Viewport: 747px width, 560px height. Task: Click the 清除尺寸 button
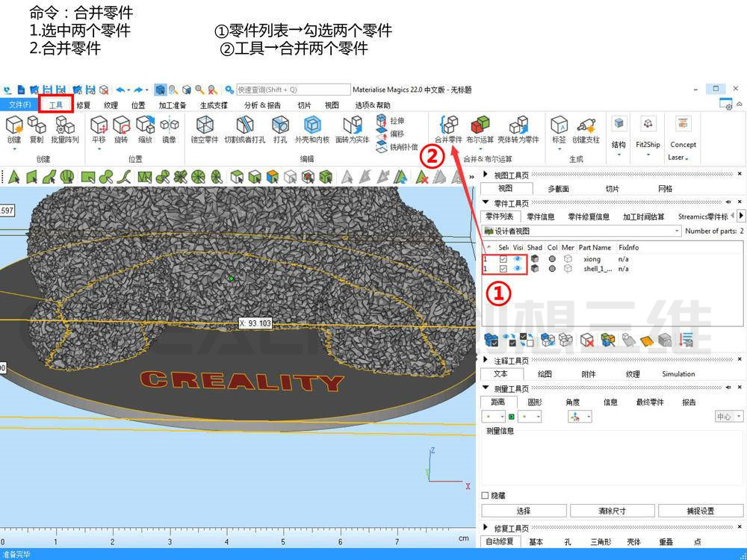(x=613, y=511)
